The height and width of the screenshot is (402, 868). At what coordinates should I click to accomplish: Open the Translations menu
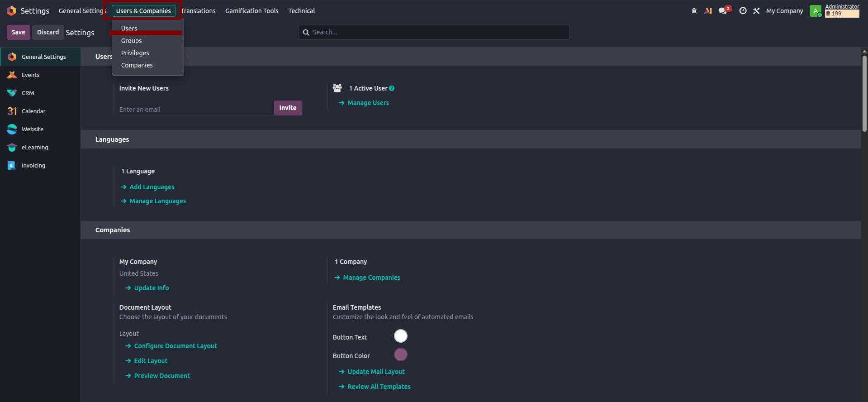(x=198, y=11)
